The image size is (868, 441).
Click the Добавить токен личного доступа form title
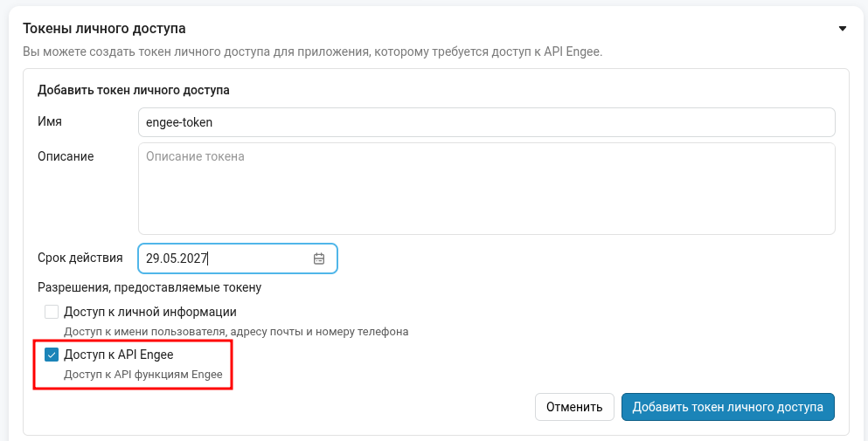click(134, 90)
